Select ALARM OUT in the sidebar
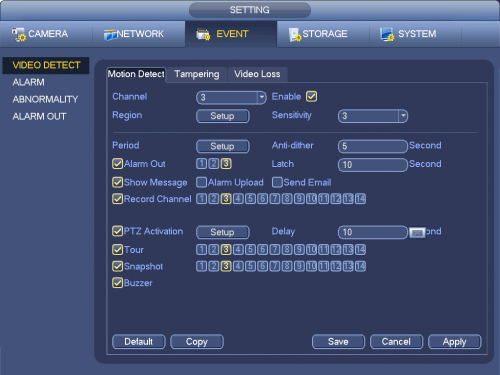This screenshot has height=375, width=500. 39,117
